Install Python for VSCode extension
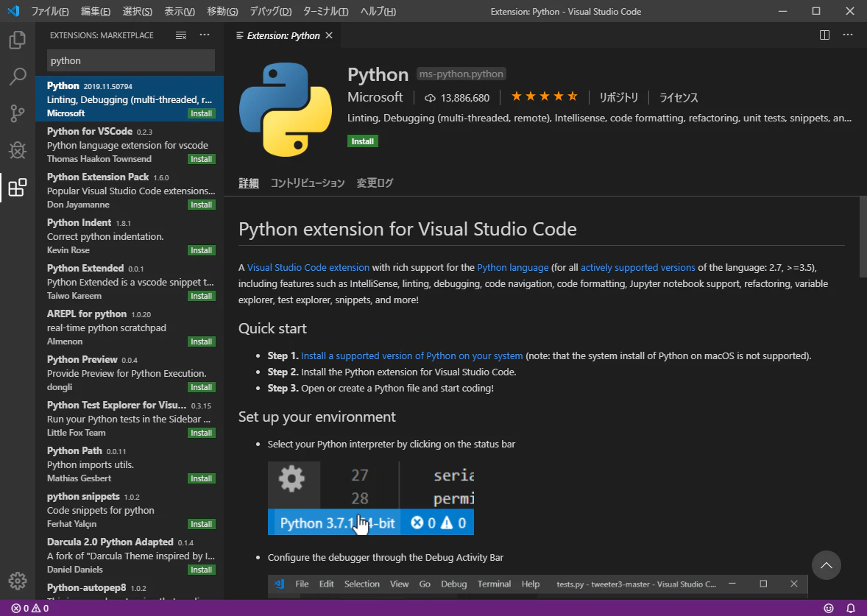The width and height of the screenshot is (867, 616). point(201,159)
